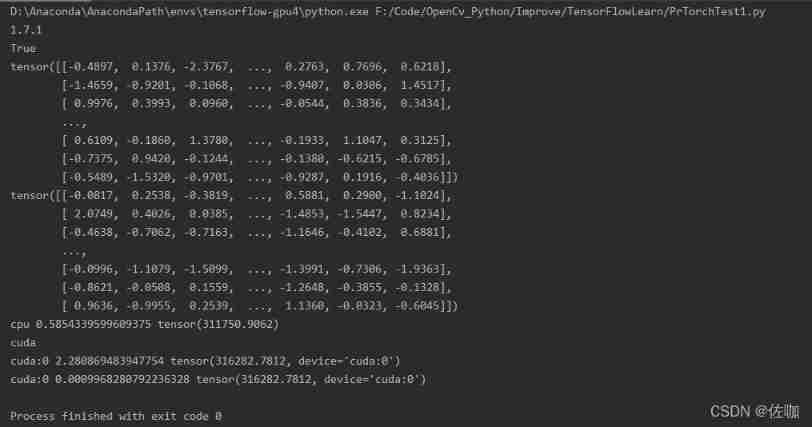This screenshot has height=427, width=812.
Task: Click the True output line
Action: click(23, 47)
